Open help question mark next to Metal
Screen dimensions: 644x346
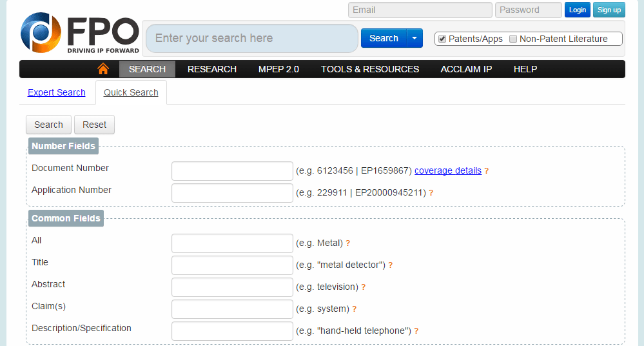coord(348,243)
